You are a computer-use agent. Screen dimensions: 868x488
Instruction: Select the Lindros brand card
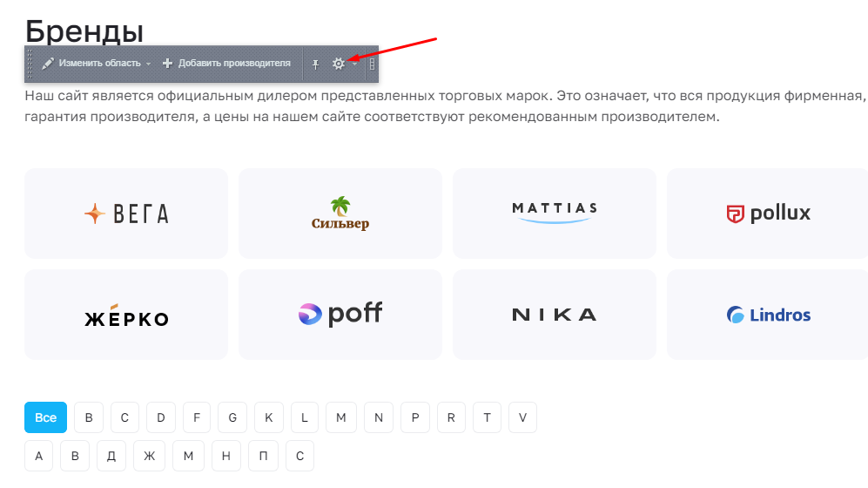[x=768, y=315]
